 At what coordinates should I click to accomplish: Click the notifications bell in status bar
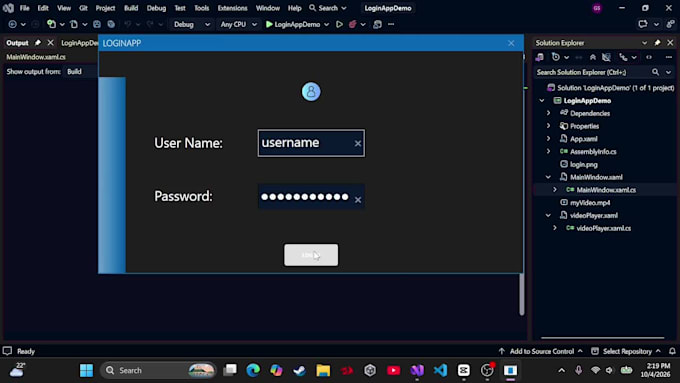(672, 351)
